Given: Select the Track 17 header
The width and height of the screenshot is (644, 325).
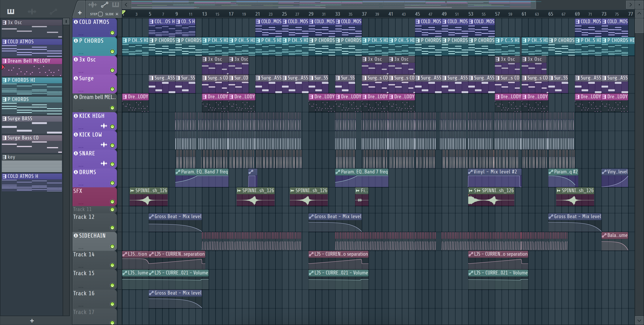Looking at the screenshot, I should (x=95, y=317).
